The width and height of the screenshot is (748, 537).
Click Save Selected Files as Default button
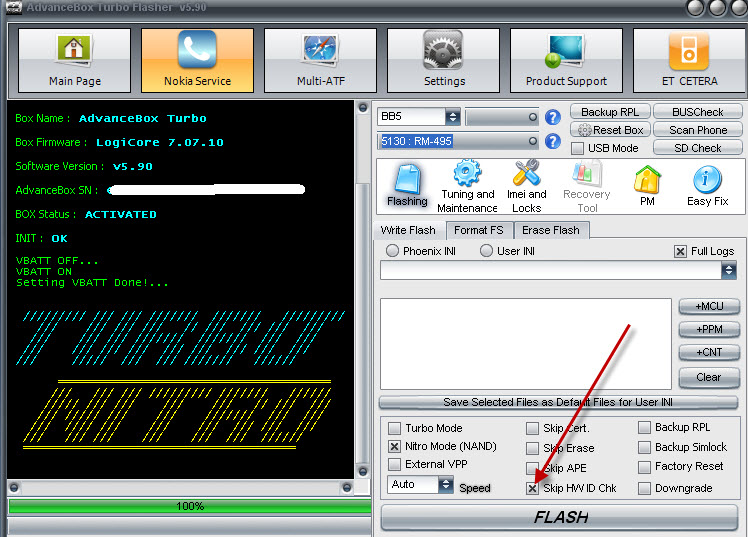tap(558, 402)
